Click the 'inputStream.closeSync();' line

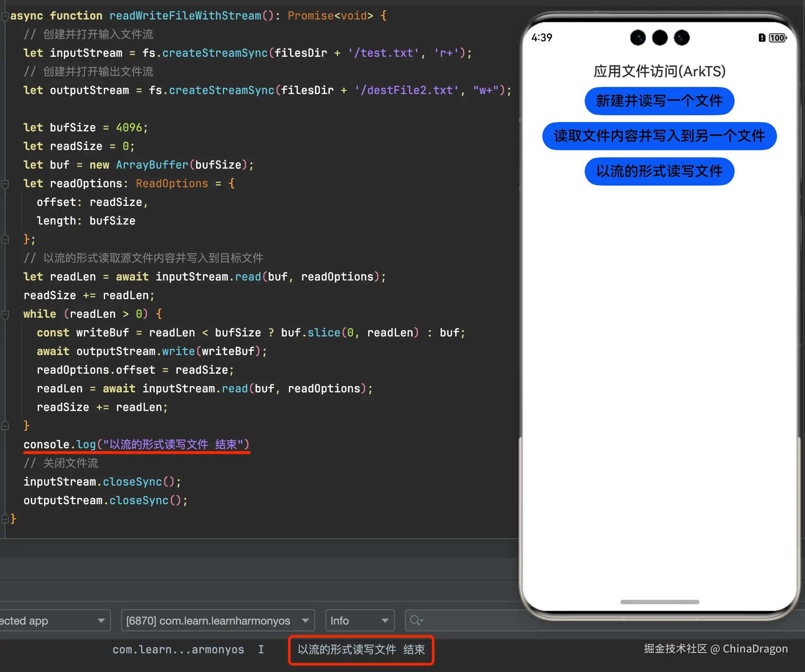coord(102,482)
